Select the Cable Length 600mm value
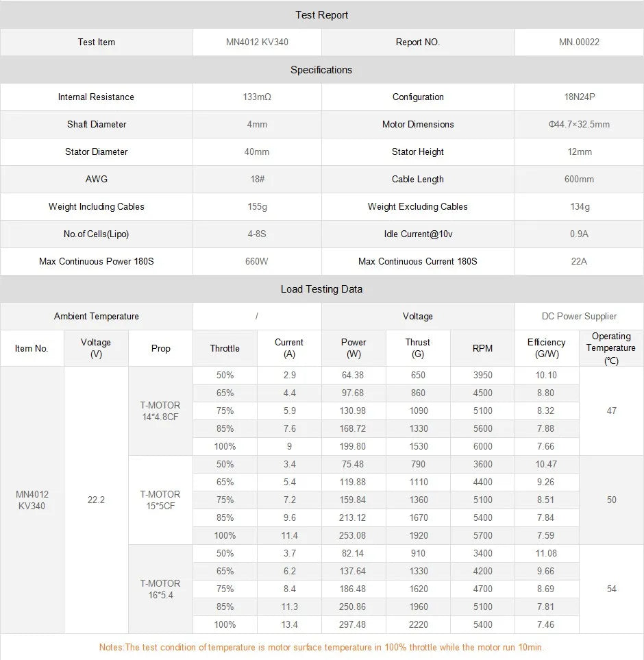Viewport: 644px width, 660px height. pos(579,179)
